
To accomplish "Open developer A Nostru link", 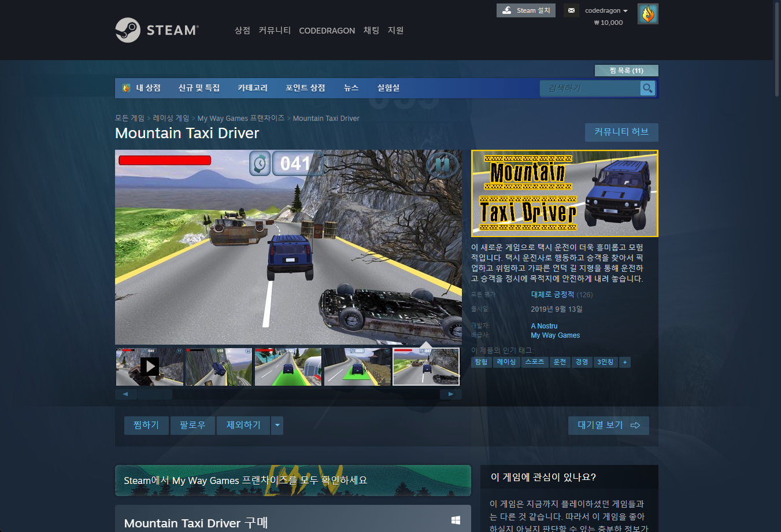I will [x=544, y=326].
